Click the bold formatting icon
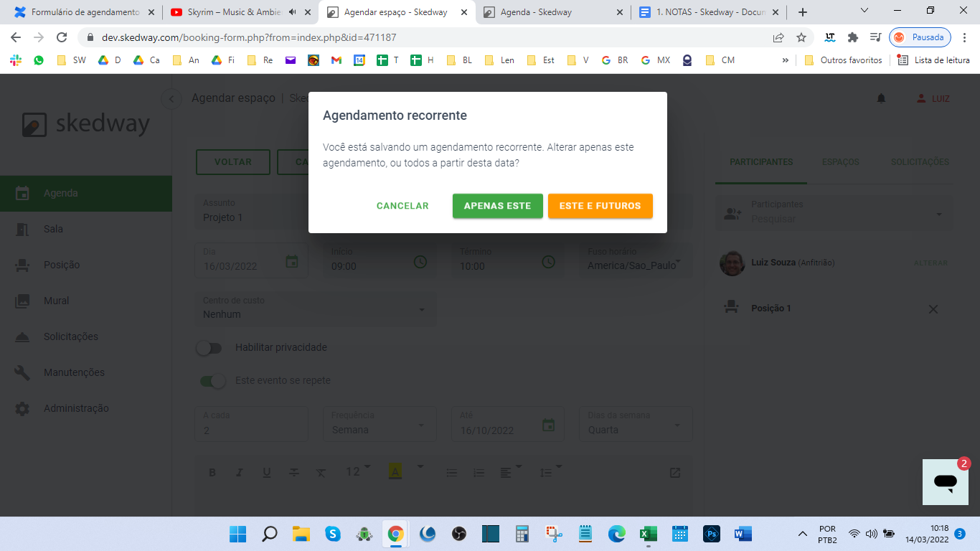The image size is (980, 551). coord(212,472)
